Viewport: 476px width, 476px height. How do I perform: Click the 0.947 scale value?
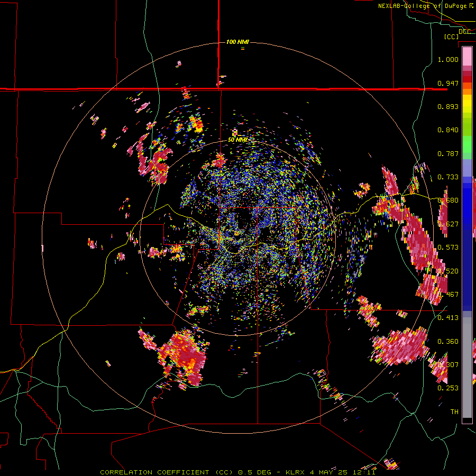[x=448, y=83]
